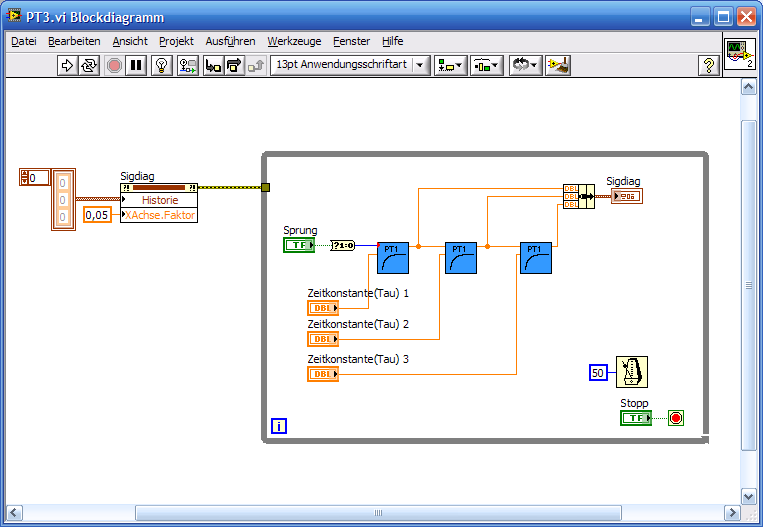This screenshot has height=527, width=763.
Task: Open the Align Objects dropdown
Action: (451, 65)
